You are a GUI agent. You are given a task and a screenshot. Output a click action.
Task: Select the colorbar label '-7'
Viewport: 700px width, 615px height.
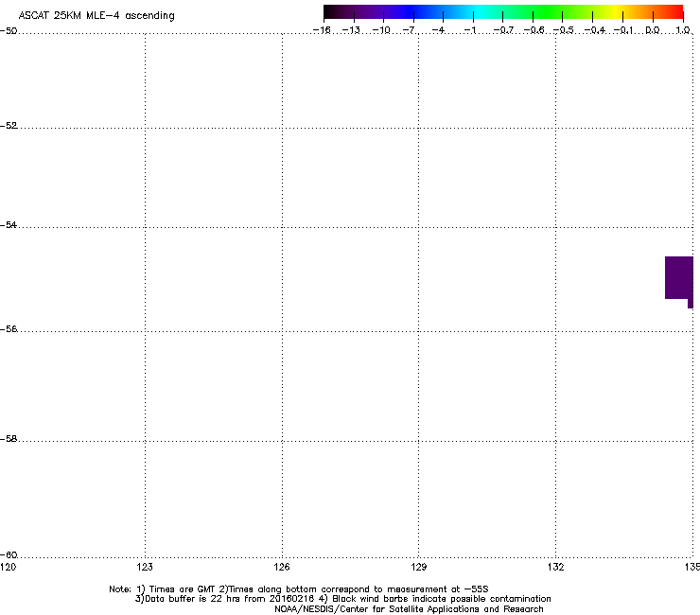point(410,30)
